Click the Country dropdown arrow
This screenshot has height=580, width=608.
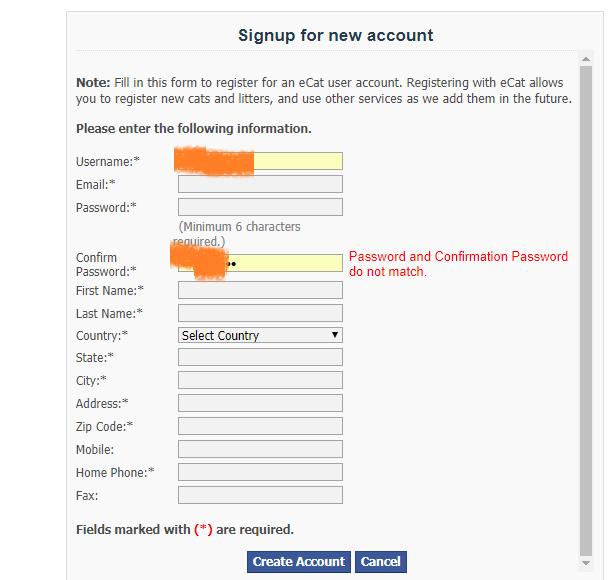335,335
